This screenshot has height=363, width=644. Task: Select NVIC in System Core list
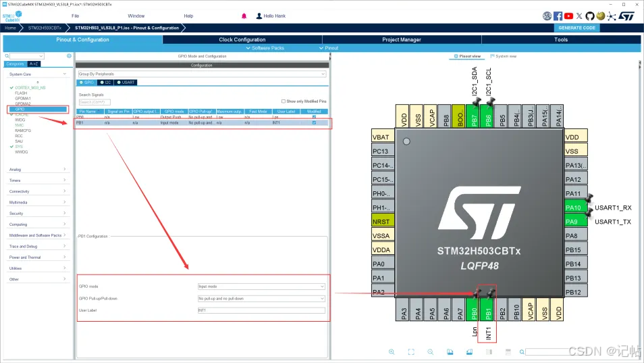pyautogui.click(x=20, y=125)
